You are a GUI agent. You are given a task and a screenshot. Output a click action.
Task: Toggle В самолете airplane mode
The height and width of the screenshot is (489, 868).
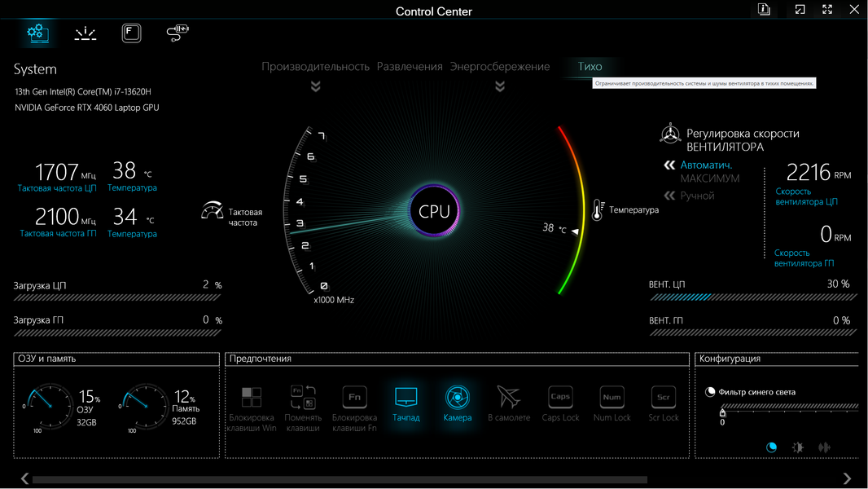[509, 397]
